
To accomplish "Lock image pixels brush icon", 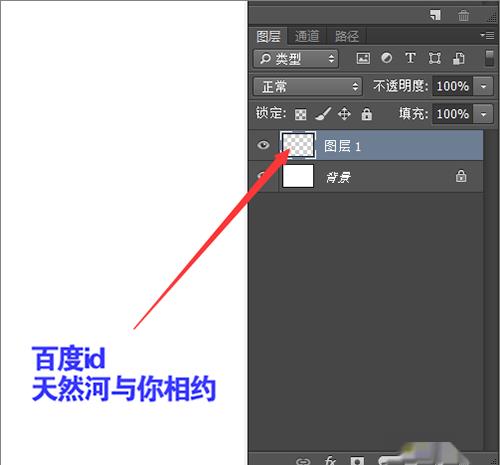I will 323,114.
